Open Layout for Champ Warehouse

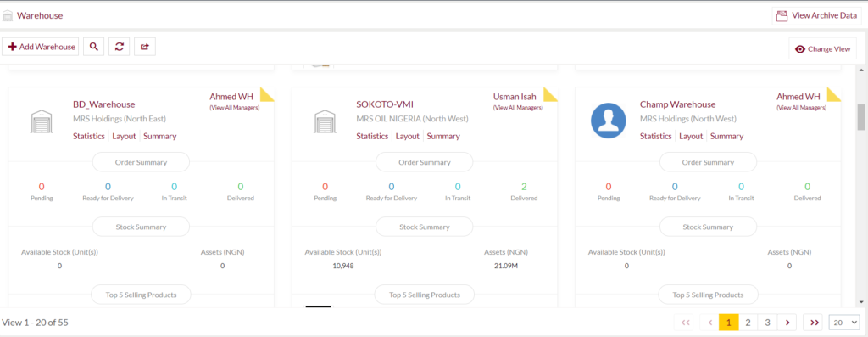(691, 136)
